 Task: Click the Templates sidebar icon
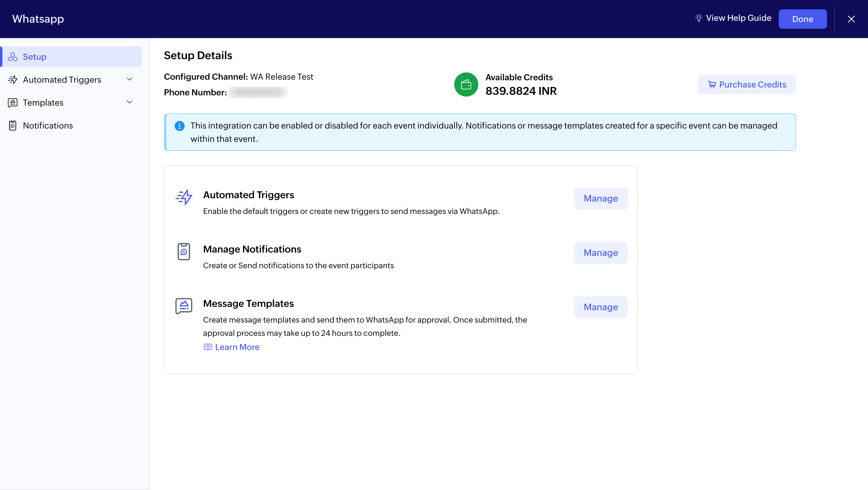point(12,103)
